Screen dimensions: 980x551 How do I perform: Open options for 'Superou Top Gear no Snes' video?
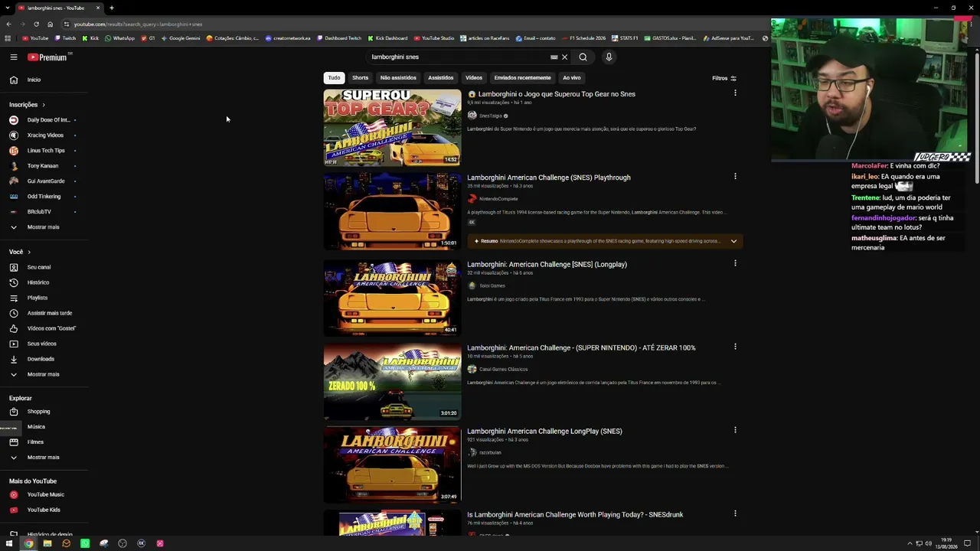click(735, 93)
